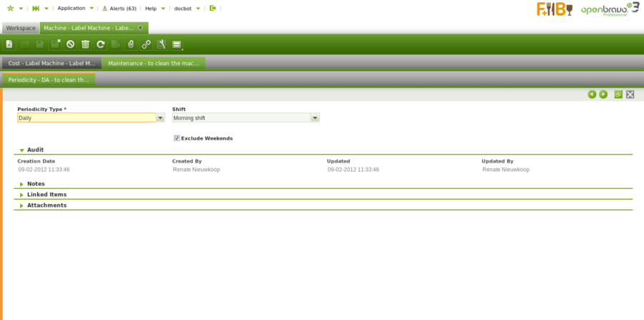Uncheck the Exclude Weekends checkbox
The height and width of the screenshot is (320, 644).
pos(177,138)
